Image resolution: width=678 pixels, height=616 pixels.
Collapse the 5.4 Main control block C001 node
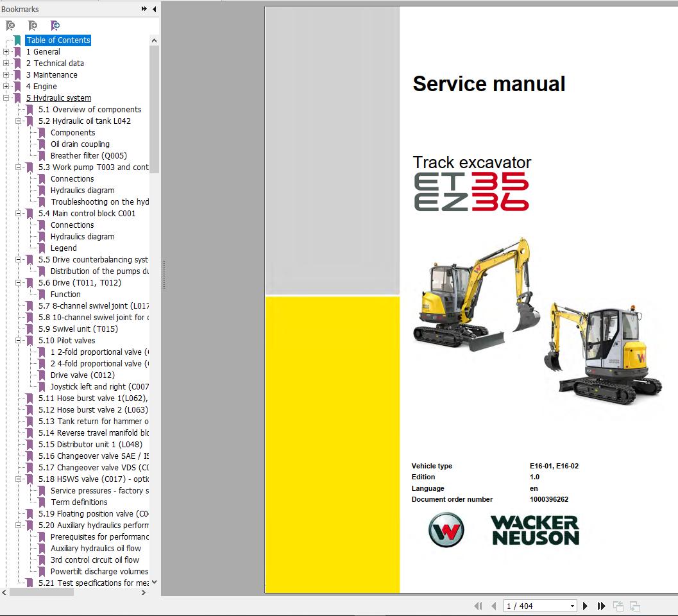pyautogui.click(x=18, y=213)
